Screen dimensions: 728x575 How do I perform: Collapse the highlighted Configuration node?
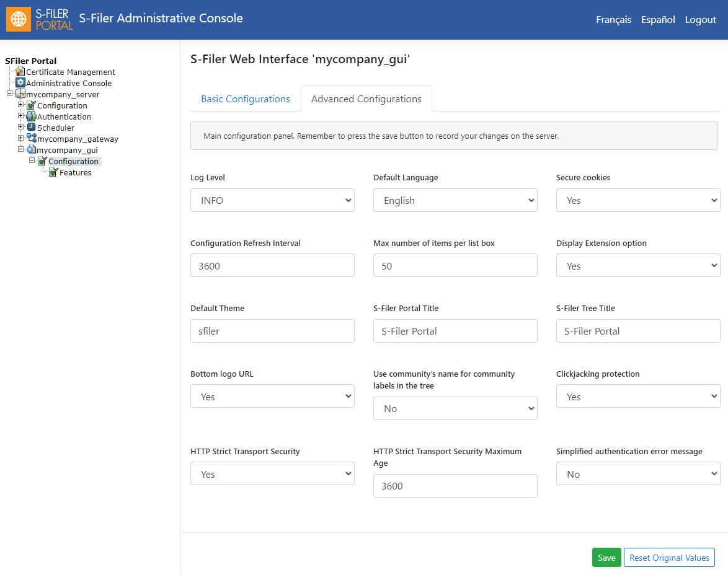[x=32, y=160]
